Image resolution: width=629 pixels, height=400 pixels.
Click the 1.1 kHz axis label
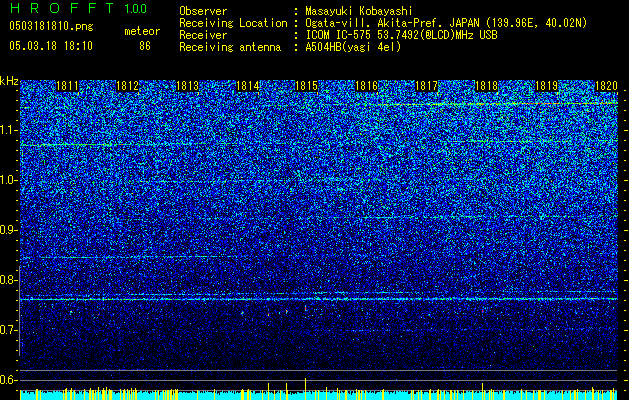tap(9, 130)
